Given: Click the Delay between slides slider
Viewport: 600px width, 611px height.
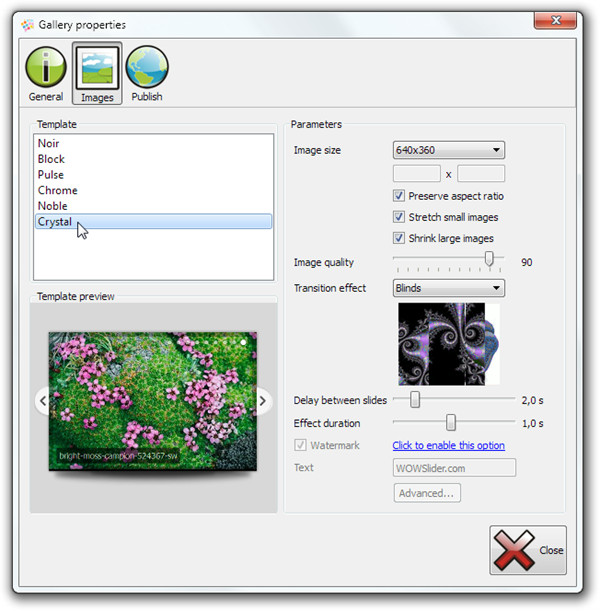Looking at the screenshot, I should 415,400.
